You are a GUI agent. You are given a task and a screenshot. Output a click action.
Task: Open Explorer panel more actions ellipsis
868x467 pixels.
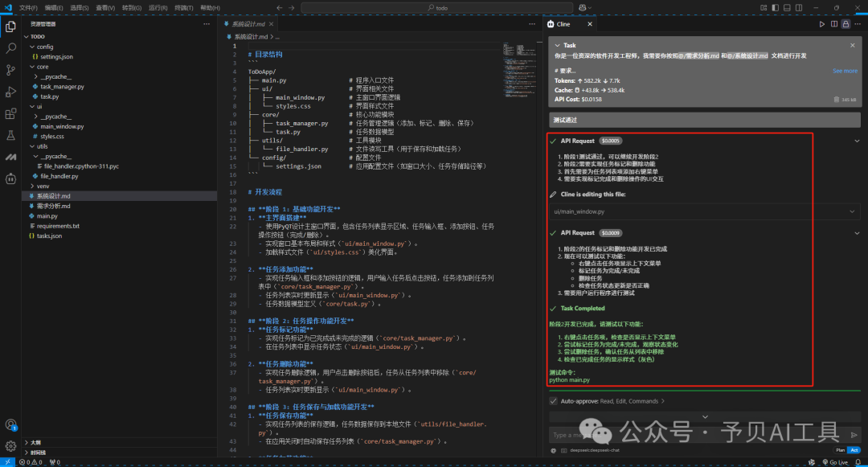[x=207, y=24]
